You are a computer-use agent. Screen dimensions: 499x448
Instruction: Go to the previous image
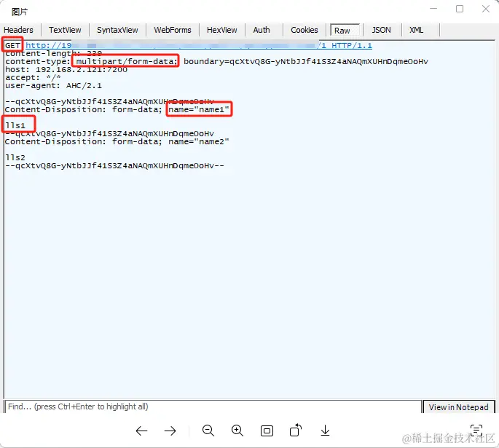coord(141,431)
